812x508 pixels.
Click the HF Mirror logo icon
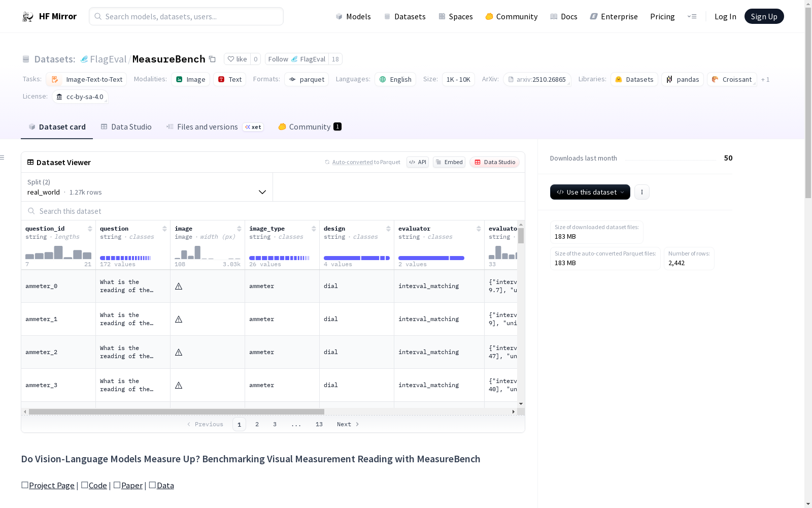[x=28, y=16]
